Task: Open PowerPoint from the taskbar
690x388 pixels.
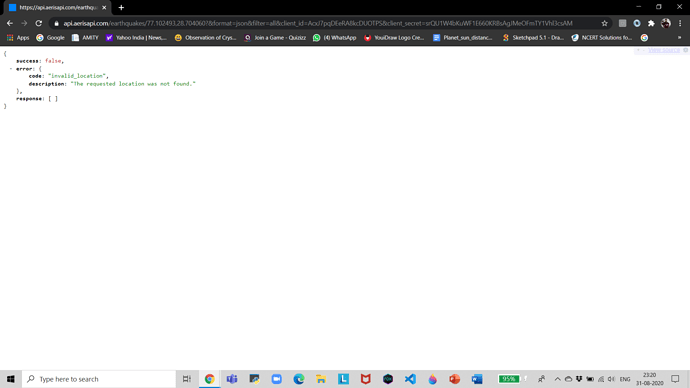Action: click(455, 379)
